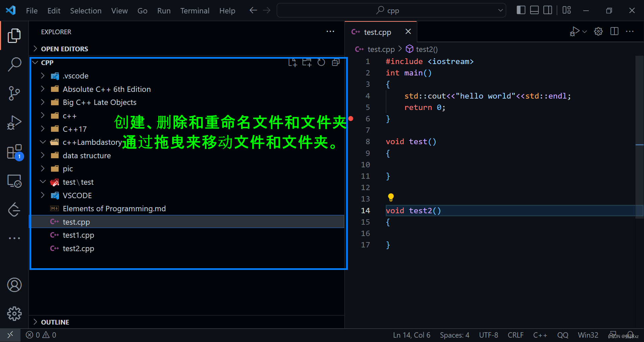644x342 pixels.
Task: Open the remote window indicator in status bar
Action: [x=10, y=335]
